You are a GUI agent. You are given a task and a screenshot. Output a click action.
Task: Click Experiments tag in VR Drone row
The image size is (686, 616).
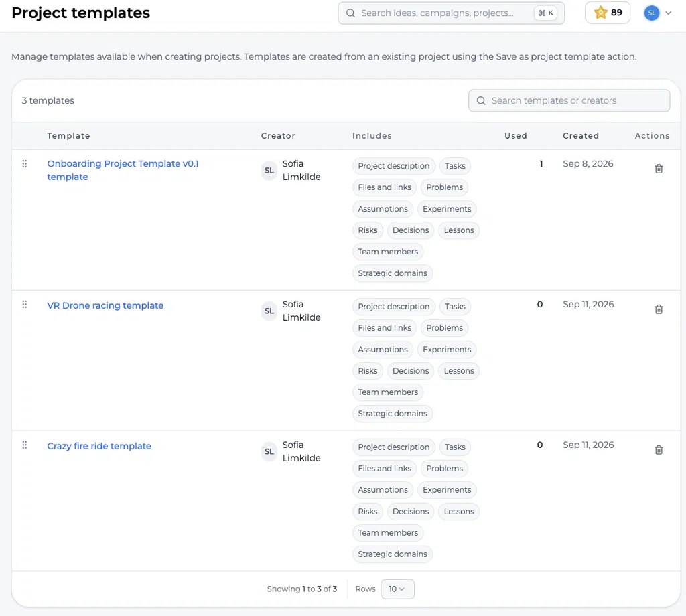[447, 350]
